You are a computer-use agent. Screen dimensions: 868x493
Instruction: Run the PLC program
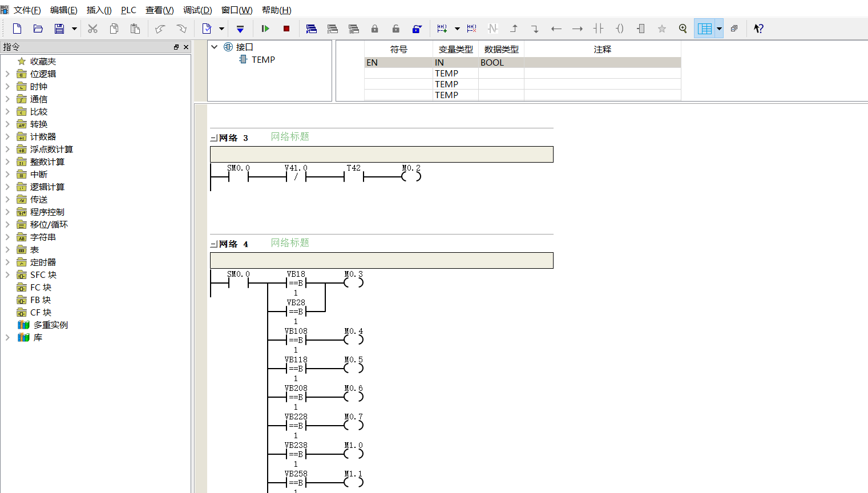pos(265,29)
